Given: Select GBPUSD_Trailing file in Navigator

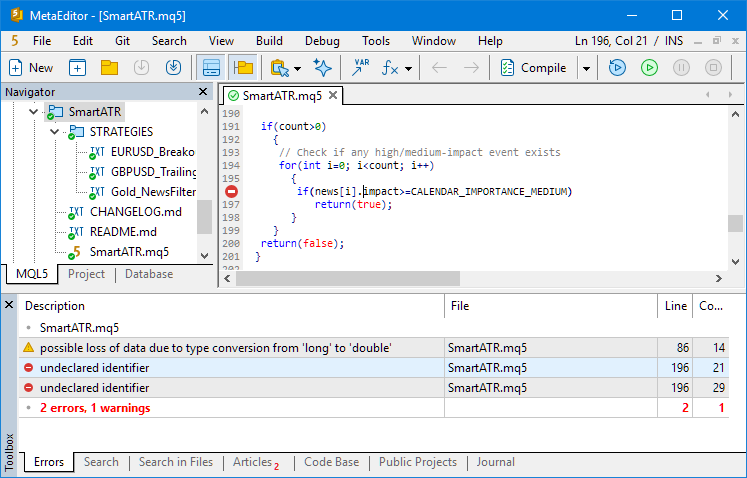Looking at the screenshot, I should point(153,172).
